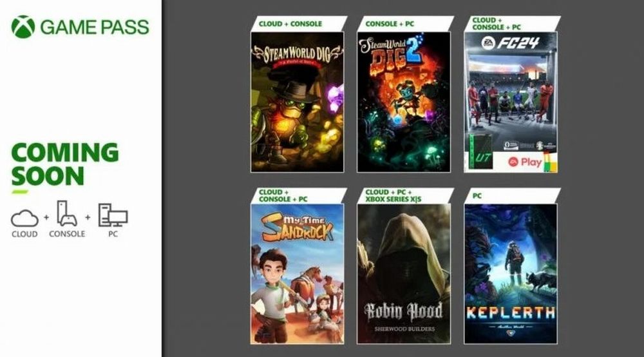Open the SteamWorld Dig game cover
Image resolution: width=644 pixels, height=357 pixels.
click(298, 102)
